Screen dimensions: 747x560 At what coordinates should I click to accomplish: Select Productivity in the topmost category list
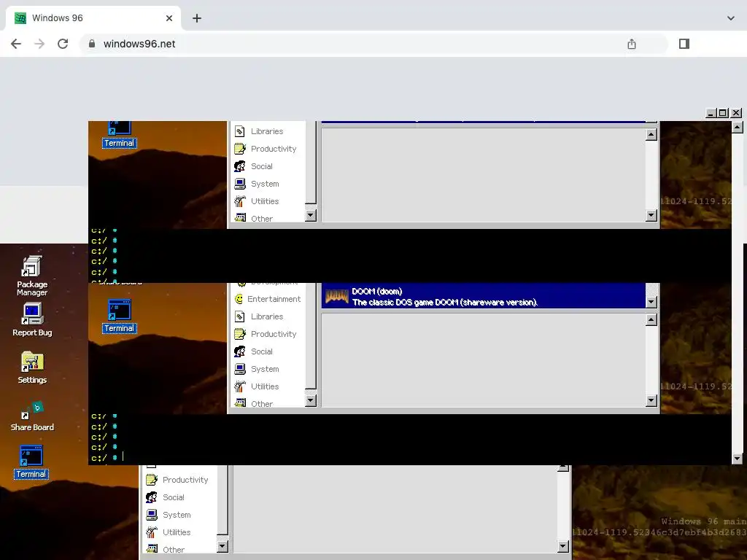point(274,149)
